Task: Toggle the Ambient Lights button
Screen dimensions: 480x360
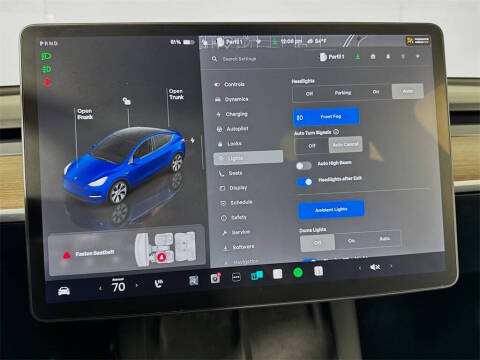Action: point(331,210)
